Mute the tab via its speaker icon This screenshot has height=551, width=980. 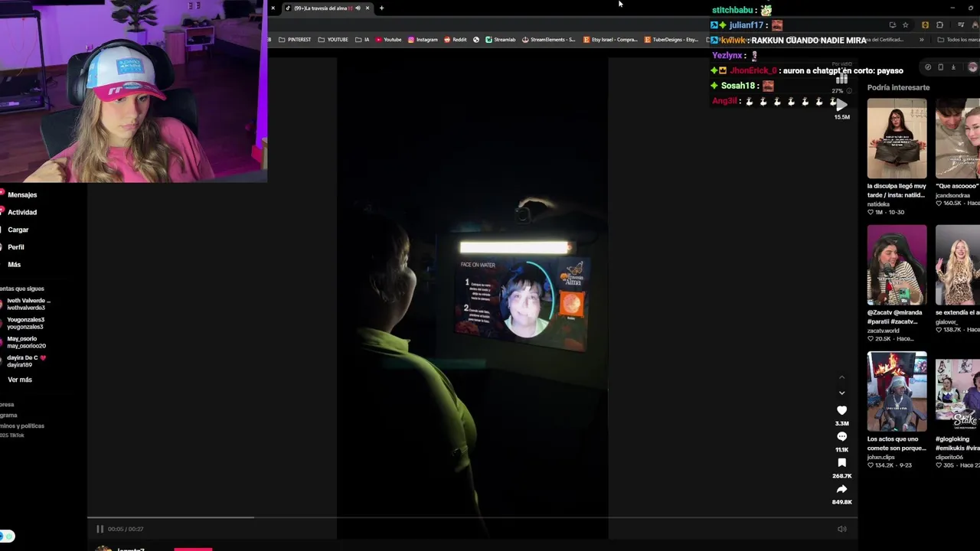pyautogui.click(x=358, y=8)
